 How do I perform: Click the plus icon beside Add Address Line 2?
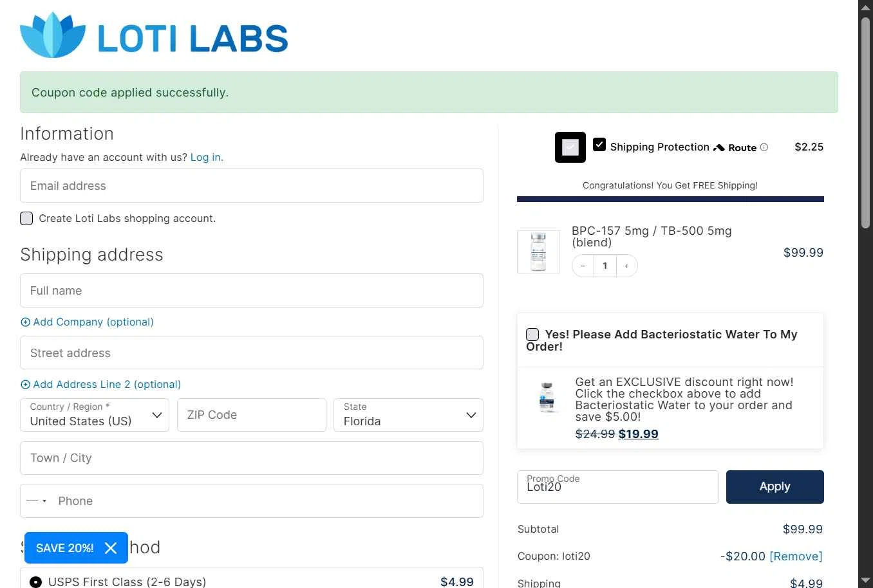25,385
